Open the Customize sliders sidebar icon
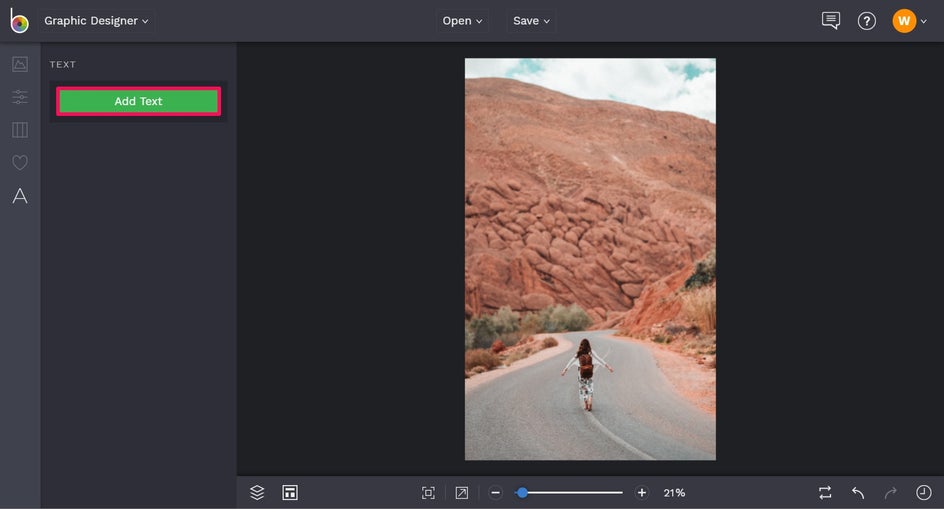 (20, 97)
